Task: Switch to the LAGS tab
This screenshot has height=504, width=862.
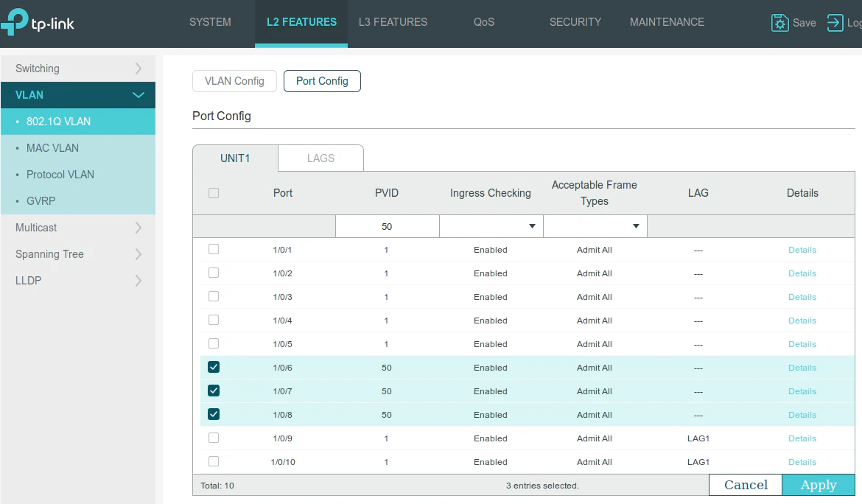Action: pyautogui.click(x=320, y=158)
